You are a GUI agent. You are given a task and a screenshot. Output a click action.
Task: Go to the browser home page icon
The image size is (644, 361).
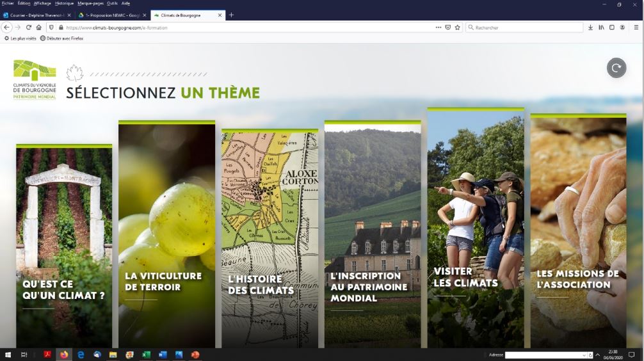[x=38, y=28]
